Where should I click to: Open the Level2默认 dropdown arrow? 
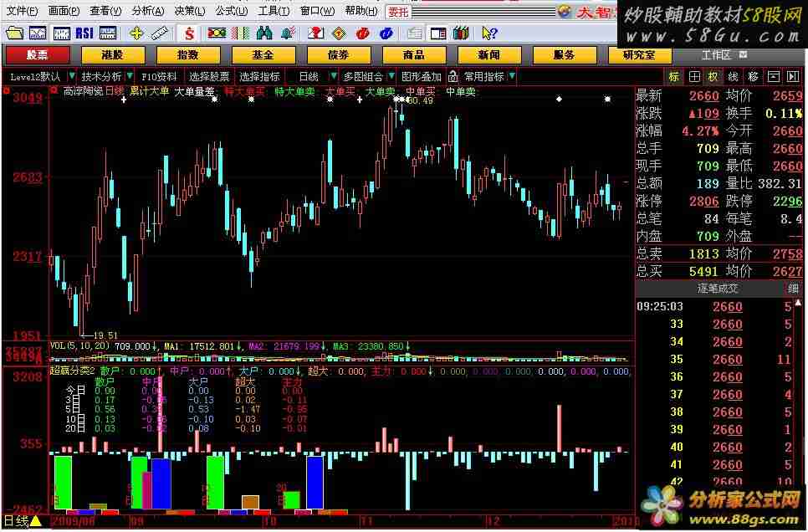point(71,76)
